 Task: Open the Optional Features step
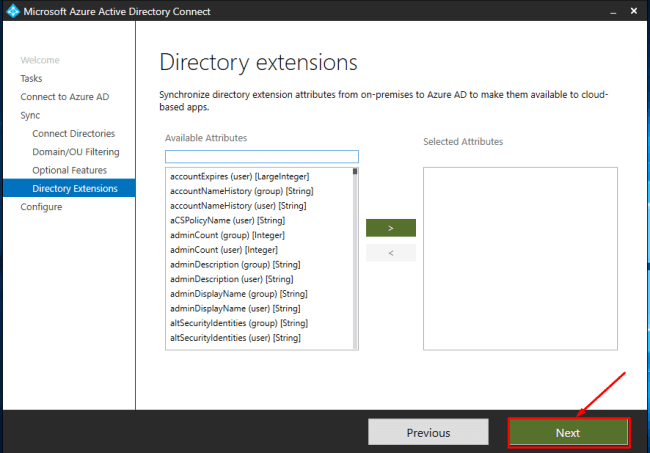coord(69,170)
